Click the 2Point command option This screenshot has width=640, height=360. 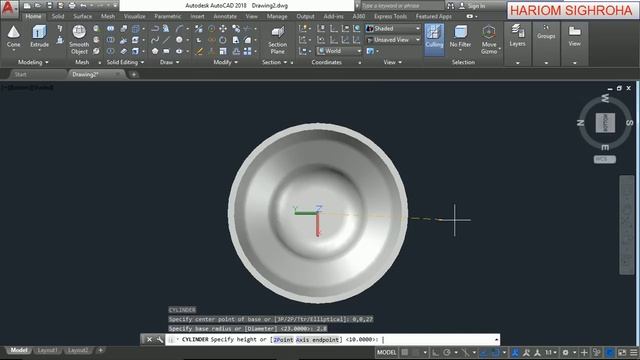point(283,339)
